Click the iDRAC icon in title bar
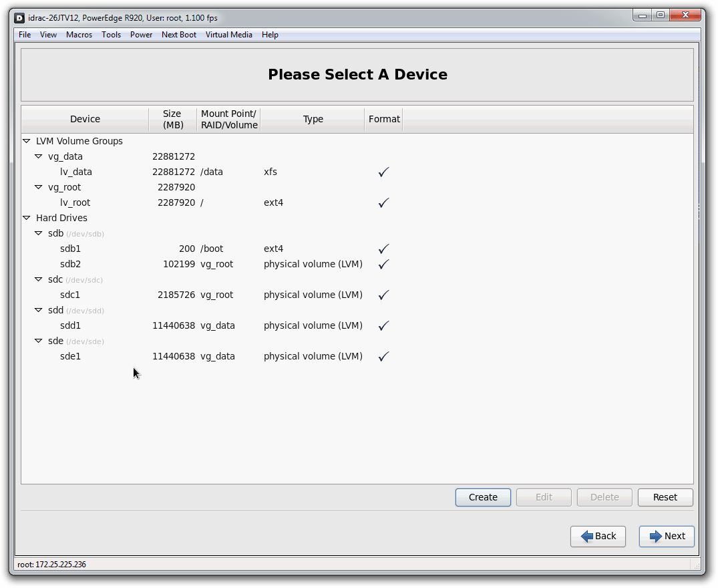This screenshot has height=588, width=718. [x=19, y=18]
